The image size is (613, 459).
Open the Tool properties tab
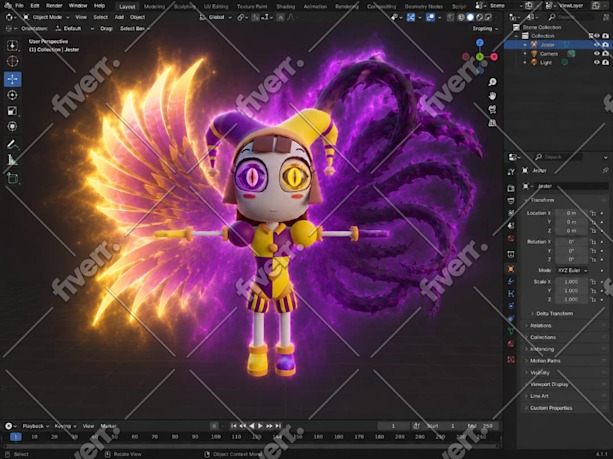point(511,172)
